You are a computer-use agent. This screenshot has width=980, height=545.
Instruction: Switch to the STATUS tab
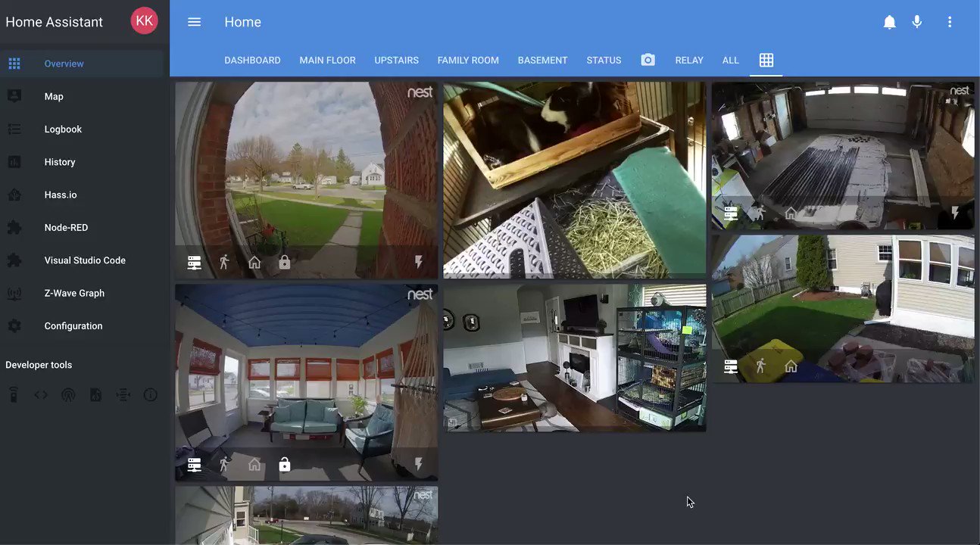(x=604, y=60)
